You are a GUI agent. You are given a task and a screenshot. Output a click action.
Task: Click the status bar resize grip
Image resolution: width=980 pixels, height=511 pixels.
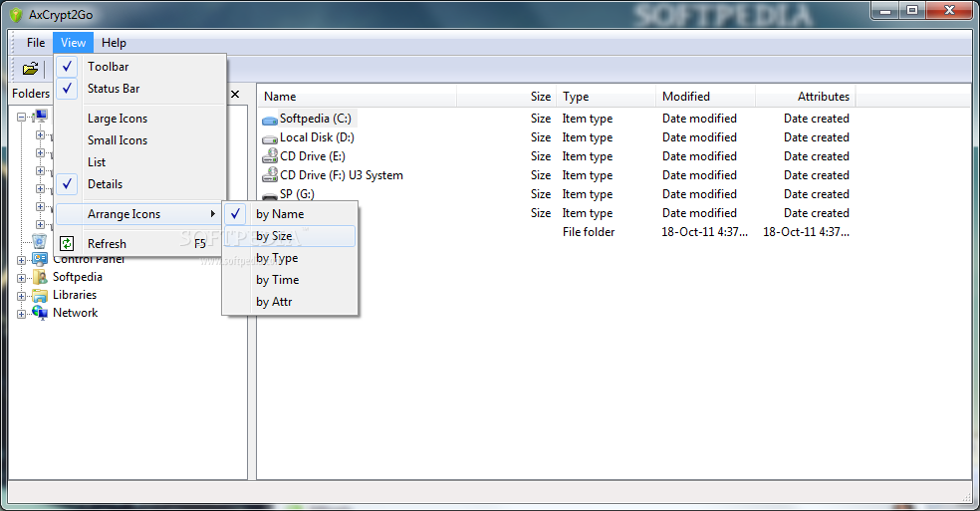pos(966,497)
